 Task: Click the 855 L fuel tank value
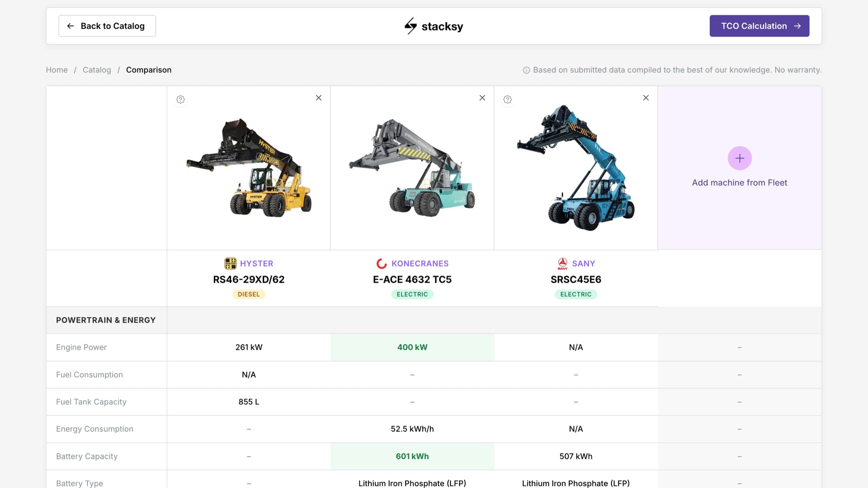249,402
